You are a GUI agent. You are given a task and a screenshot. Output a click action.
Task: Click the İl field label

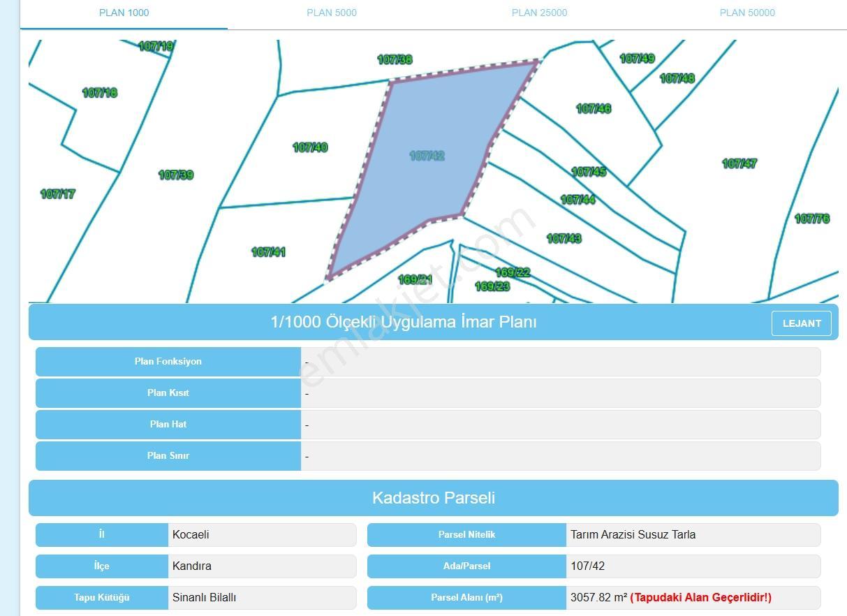(102, 535)
